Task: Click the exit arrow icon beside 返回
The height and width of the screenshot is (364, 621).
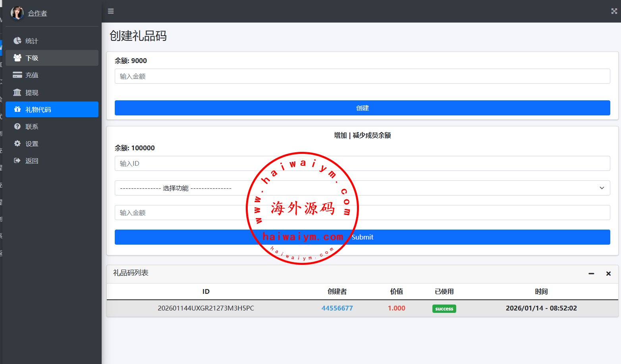Action: point(17,161)
